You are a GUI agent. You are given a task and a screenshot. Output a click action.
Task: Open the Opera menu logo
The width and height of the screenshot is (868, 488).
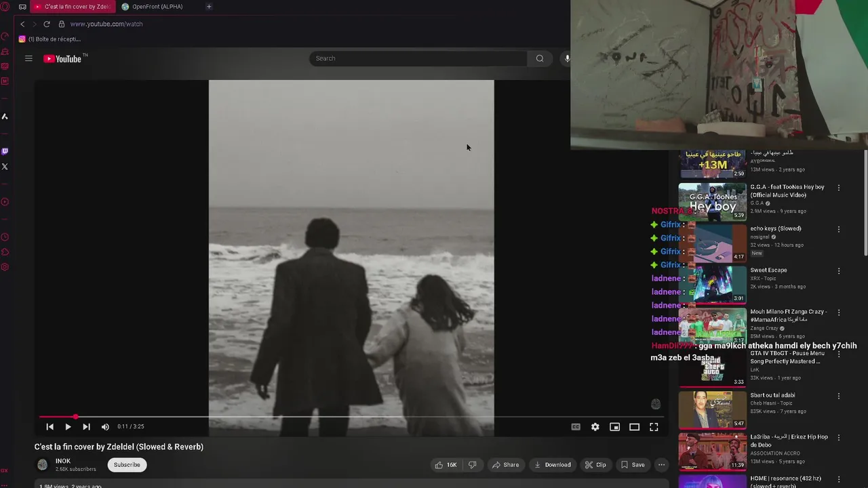tap(5, 7)
